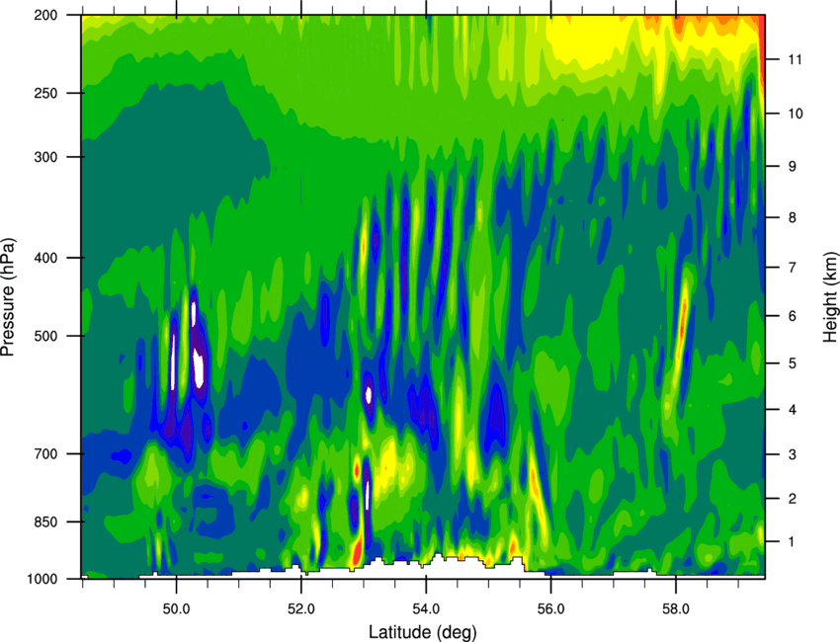Click the 6 km height label
The image size is (840, 642).
tap(793, 316)
